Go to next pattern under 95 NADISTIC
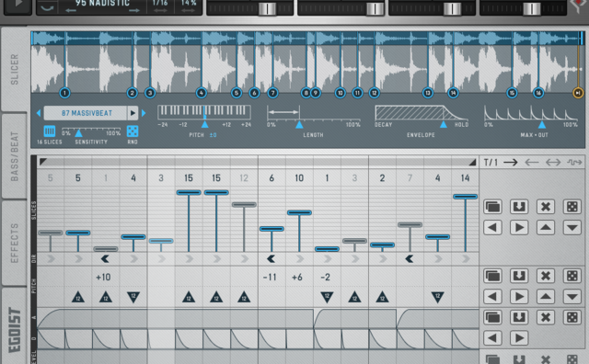 [134, 11]
